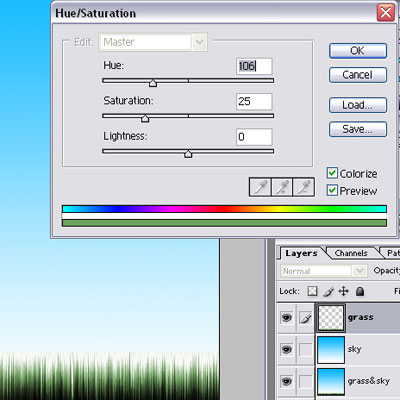Close the Hue/Saturation dialog
This screenshot has width=400, height=400.
(386, 13)
